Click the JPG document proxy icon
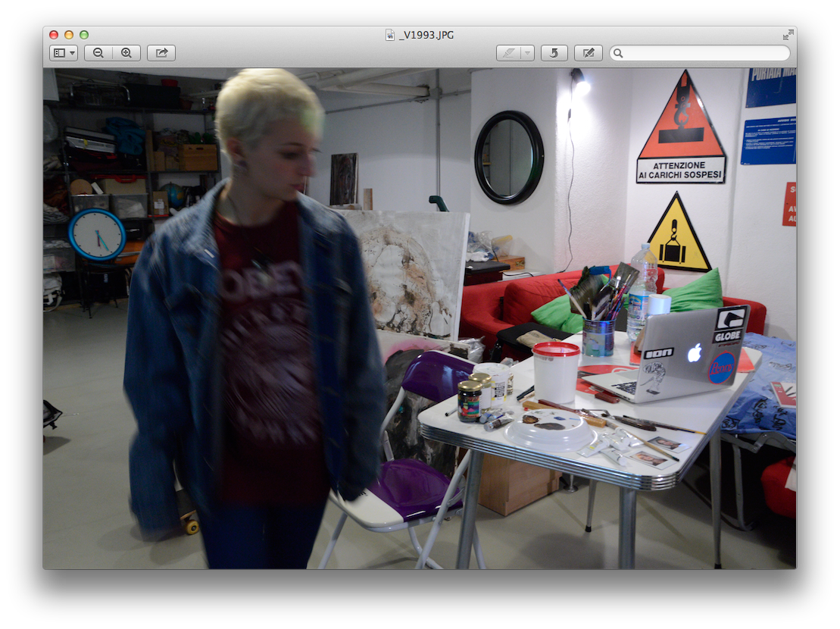The width and height of the screenshot is (840, 629). (390, 35)
